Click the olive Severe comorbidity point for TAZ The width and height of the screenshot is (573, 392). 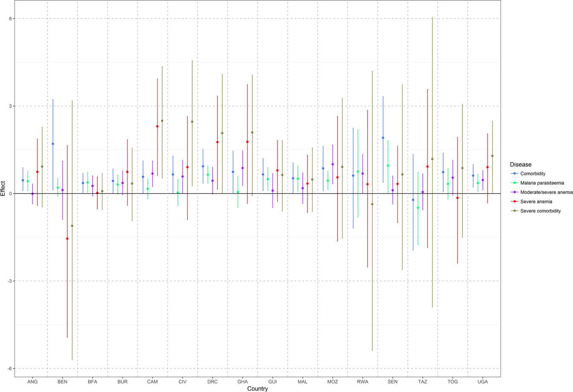(x=432, y=159)
